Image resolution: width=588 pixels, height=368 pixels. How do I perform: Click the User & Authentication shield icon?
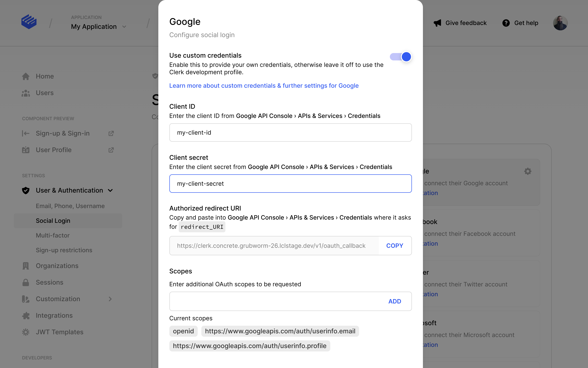tap(26, 190)
